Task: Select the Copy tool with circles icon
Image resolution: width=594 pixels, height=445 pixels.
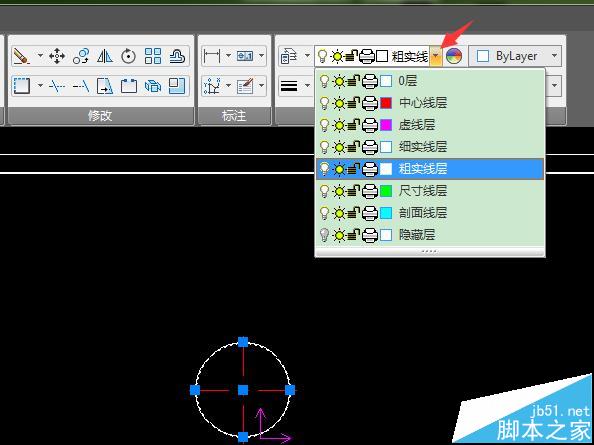Action: [81, 56]
